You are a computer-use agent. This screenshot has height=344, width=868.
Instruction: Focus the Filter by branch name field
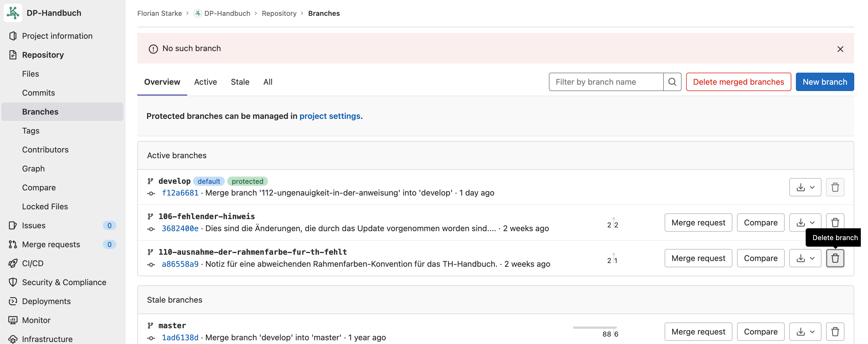[605, 82]
